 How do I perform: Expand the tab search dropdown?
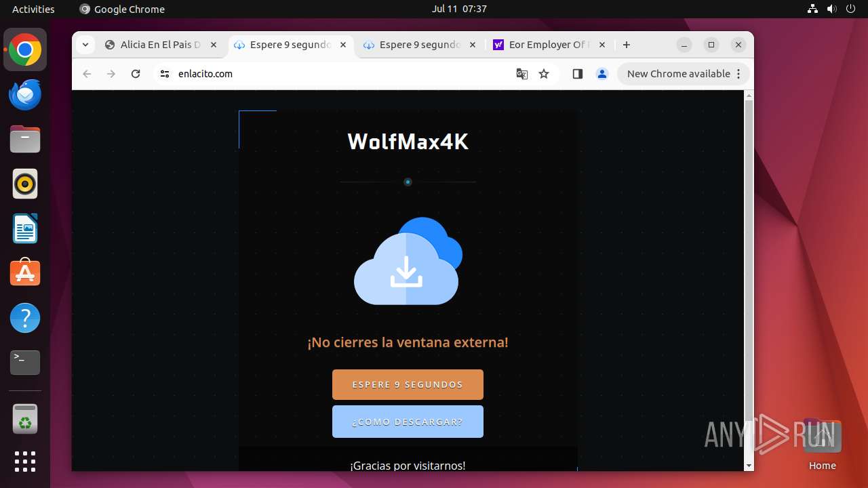tap(85, 45)
